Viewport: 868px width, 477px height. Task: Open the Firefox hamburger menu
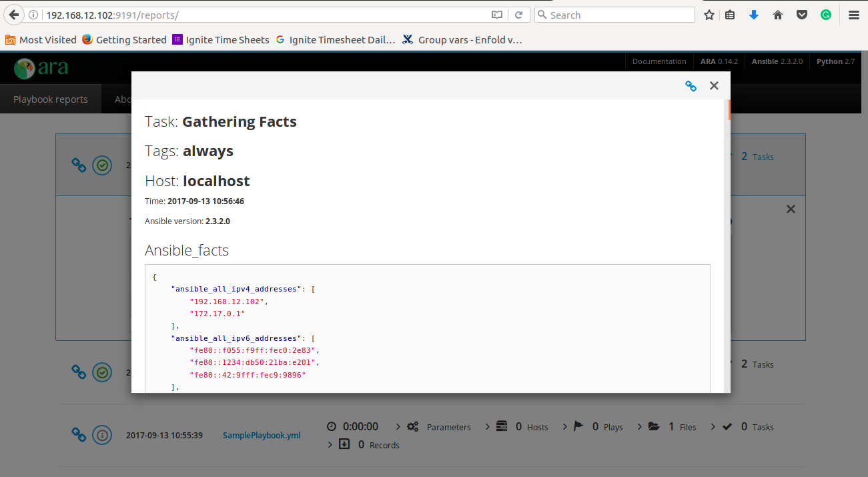pyautogui.click(x=853, y=15)
